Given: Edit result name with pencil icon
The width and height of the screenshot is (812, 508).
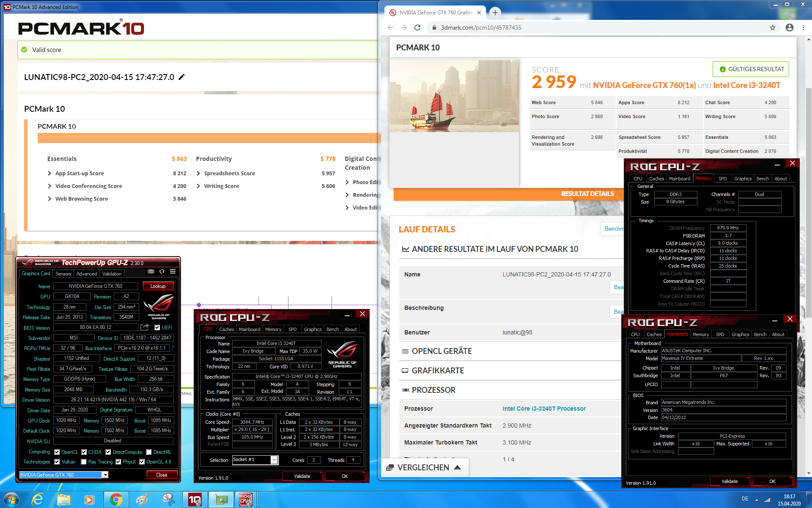Looking at the screenshot, I should (x=182, y=77).
